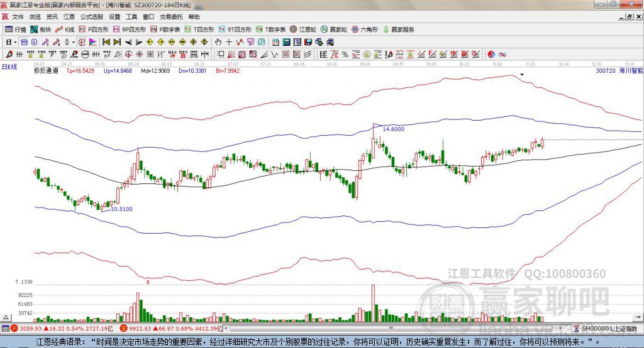
Task: Open the P四方形 tool
Action: (x=94, y=30)
